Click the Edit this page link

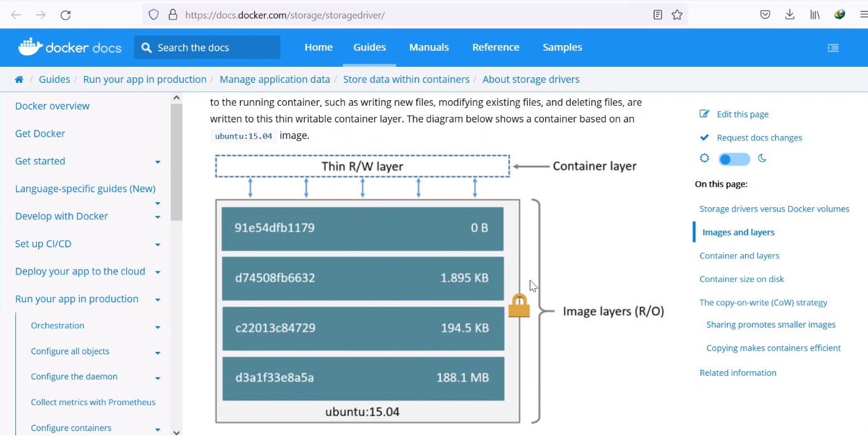click(742, 114)
